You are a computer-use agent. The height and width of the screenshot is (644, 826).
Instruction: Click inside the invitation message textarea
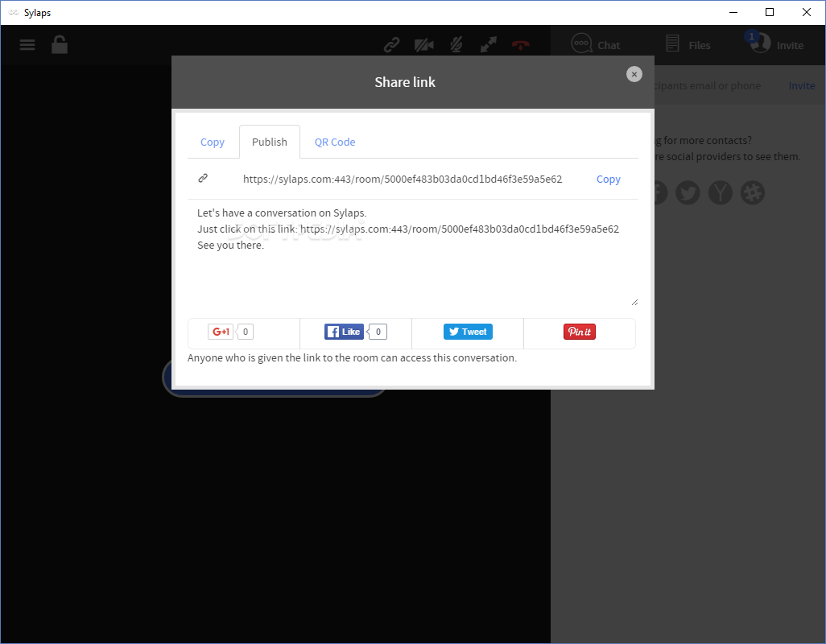413,254
